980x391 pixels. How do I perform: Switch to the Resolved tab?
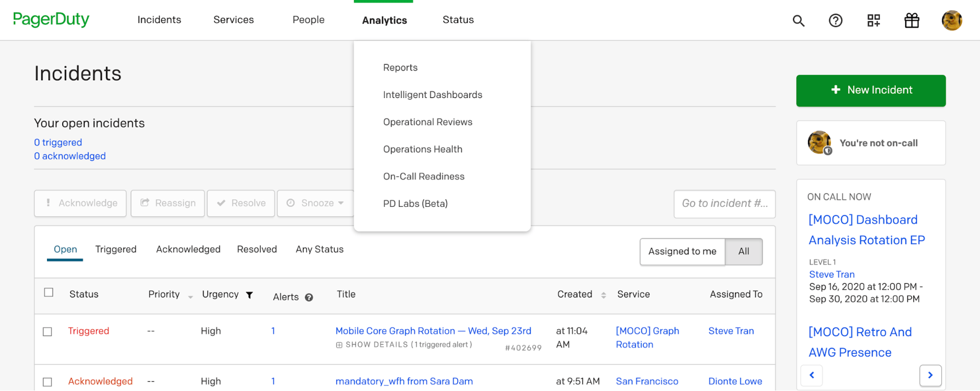257,249
